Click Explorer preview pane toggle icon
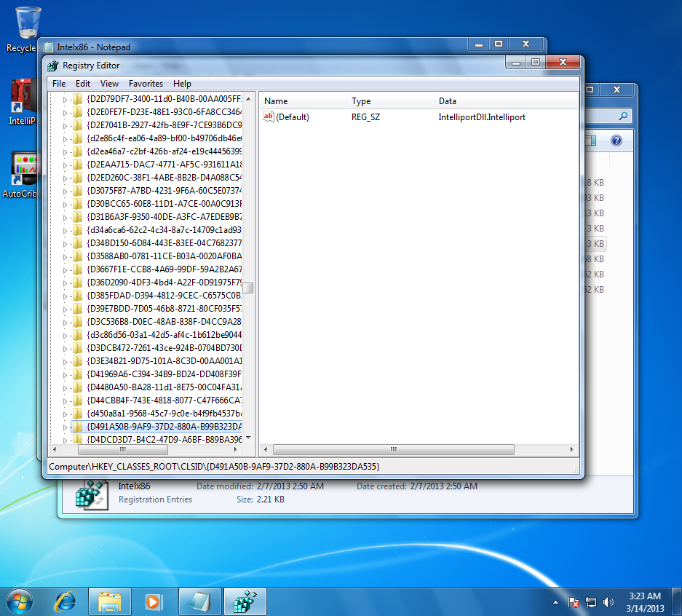This screenshot has width=682, height=616. click(590, 141)
